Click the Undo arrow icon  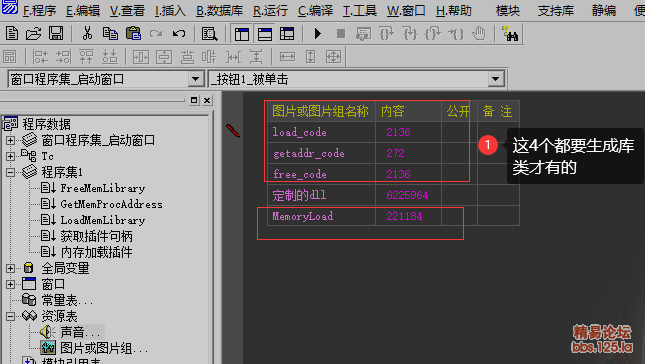pos(179,33)
